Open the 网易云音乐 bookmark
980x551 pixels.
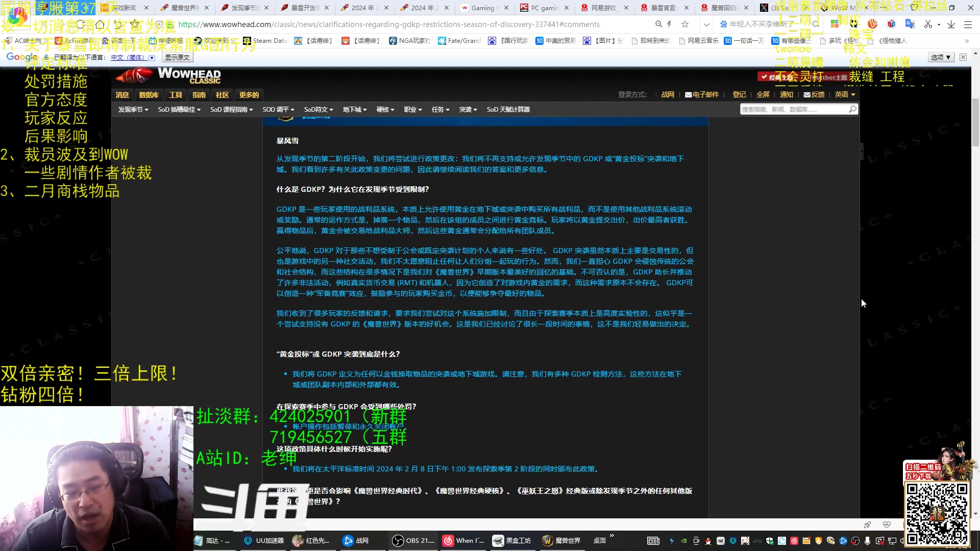pyautogui.click(x=698, y=41)
